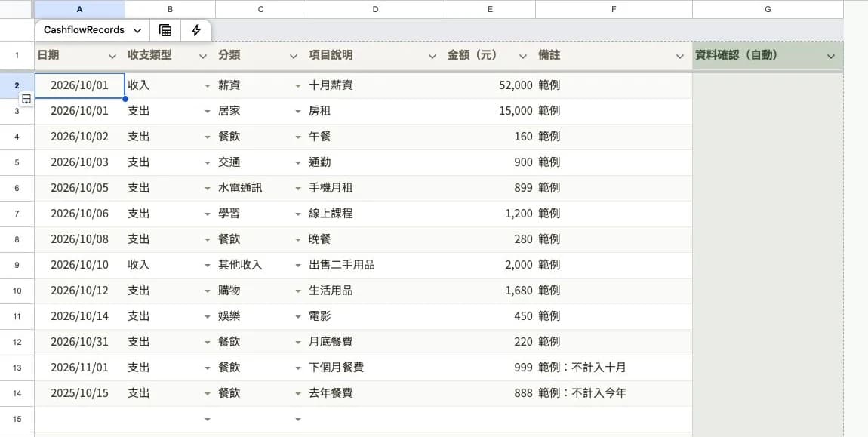Click the 出售二手用品 description cell

(x=375, y=266)
